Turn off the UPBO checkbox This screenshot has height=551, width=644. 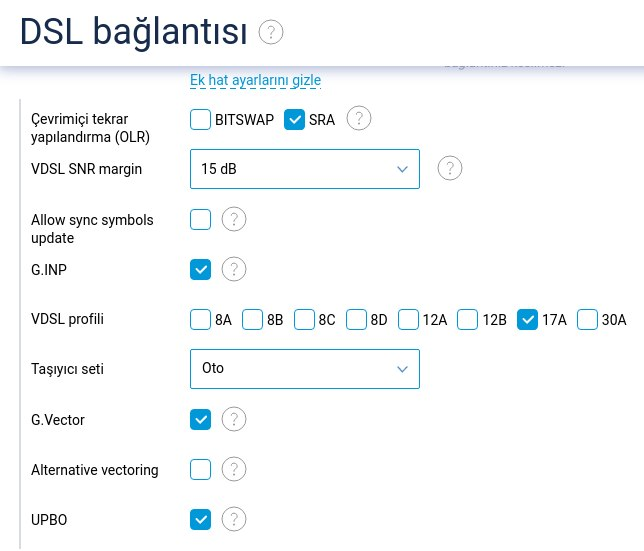pyautogui.click(x=200, y=519)
